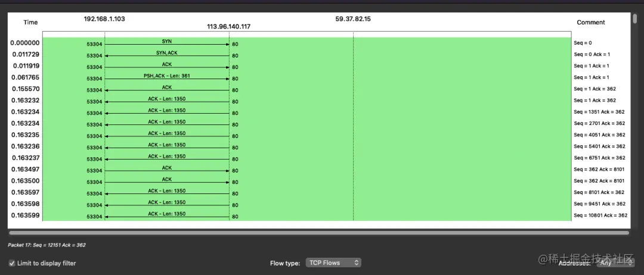Screen dimensions: 644x275
Task: Click the comment 'Seq = 0' in first row
Action: point(583,43)
